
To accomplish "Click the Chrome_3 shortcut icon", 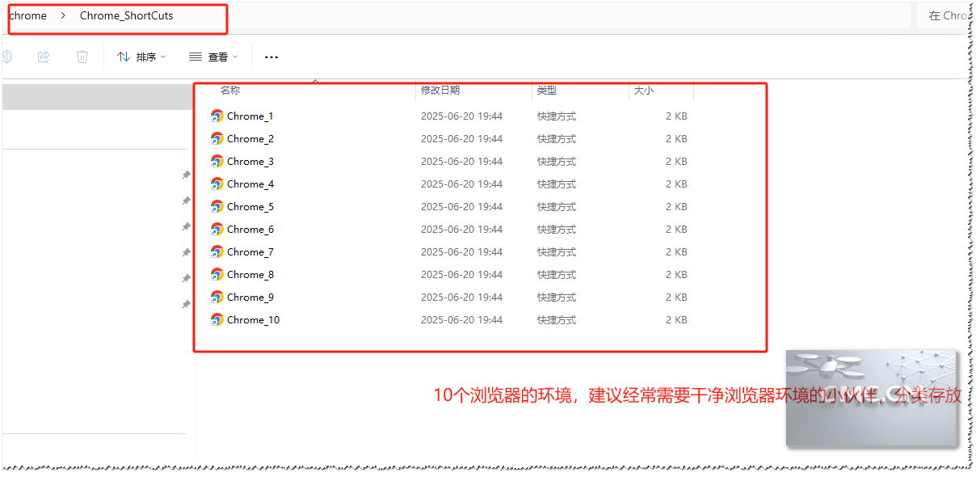I will 217,161.
